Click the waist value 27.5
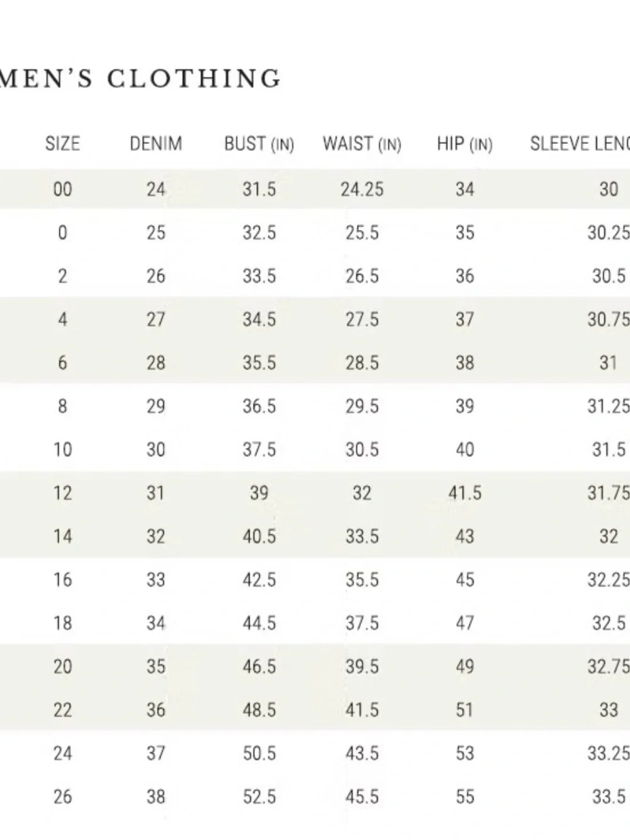Viewport: 630px width, 840px height. click(362, 319)
